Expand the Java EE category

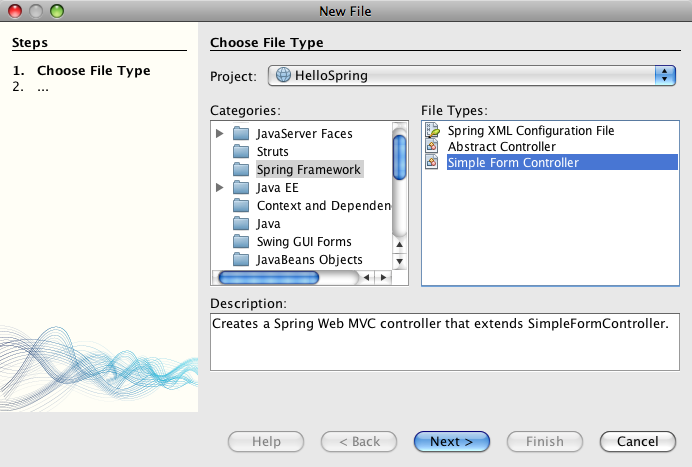(x=220, y=188)
